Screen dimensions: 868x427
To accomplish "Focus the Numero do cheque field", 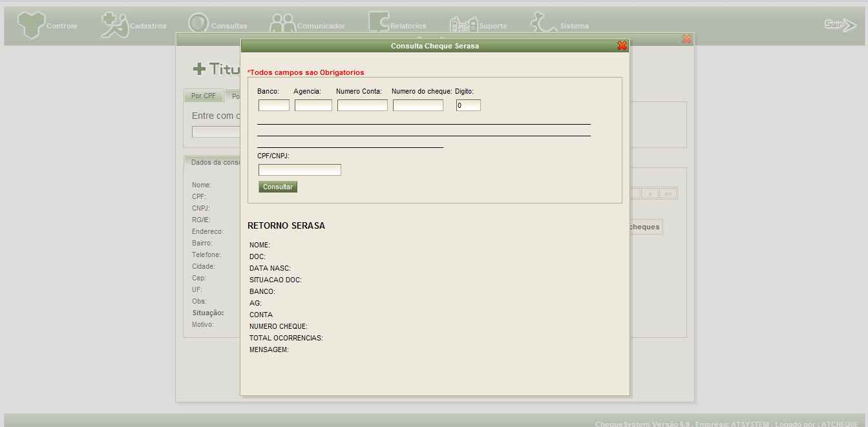I will point(418,105).
